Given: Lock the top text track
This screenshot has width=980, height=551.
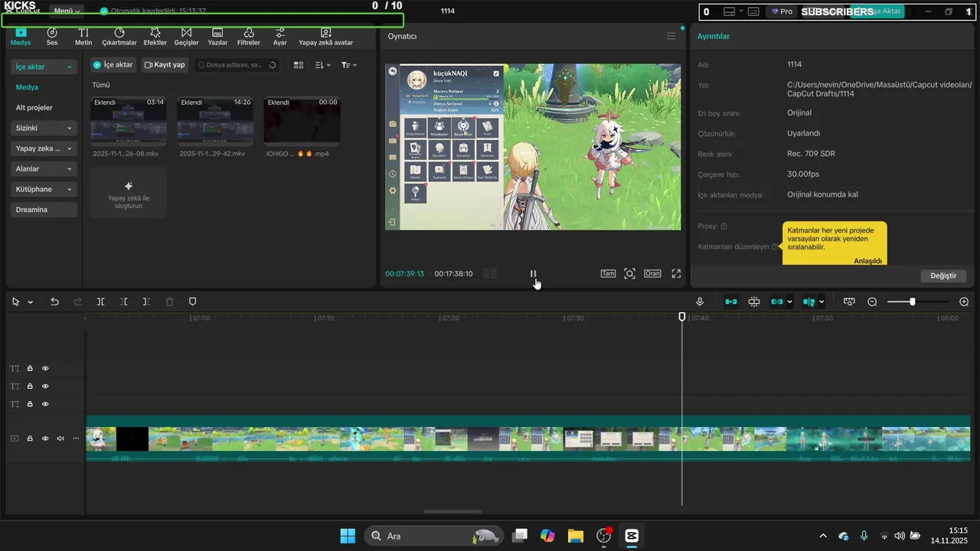Looking at the screenshot, I should (x=30, y=369).
